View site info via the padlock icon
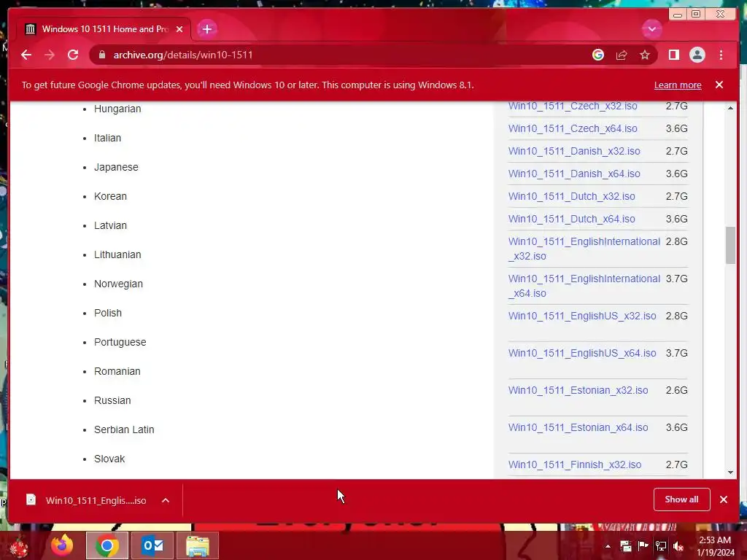Viewport: 747px width, 560px height. [x=101, y=55]
